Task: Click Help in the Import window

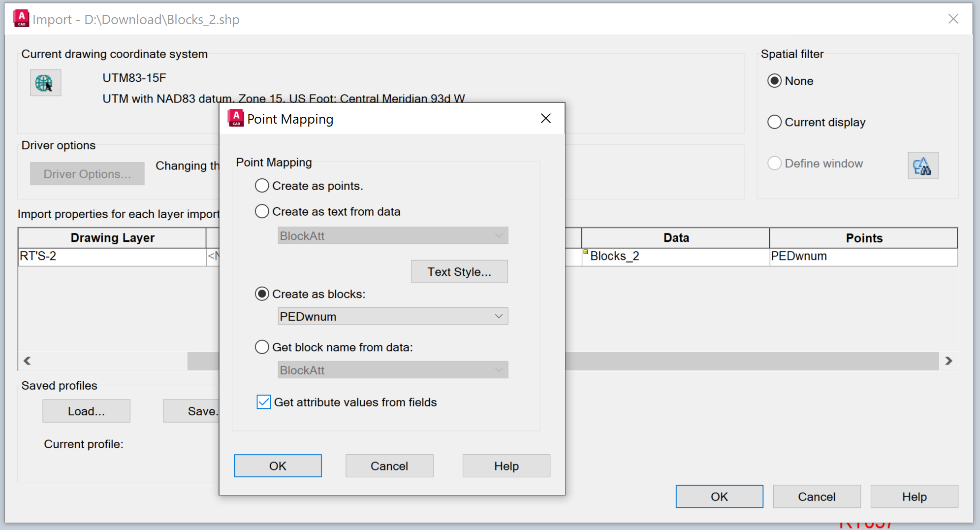Action: pos(914,496)
